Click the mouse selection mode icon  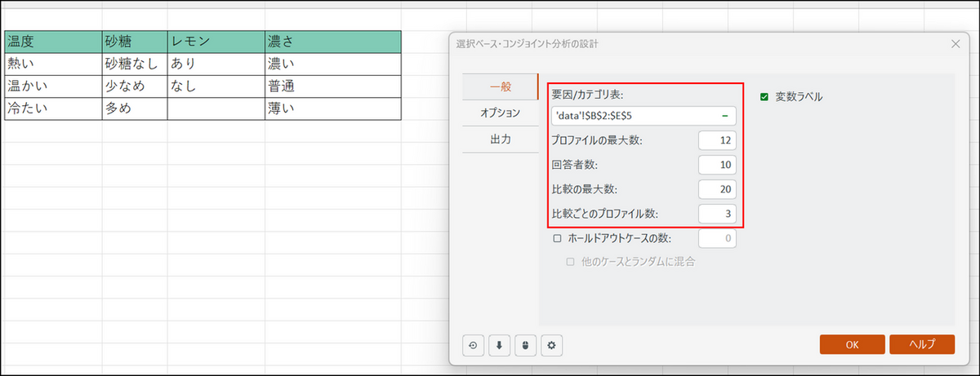click(525, 346)
